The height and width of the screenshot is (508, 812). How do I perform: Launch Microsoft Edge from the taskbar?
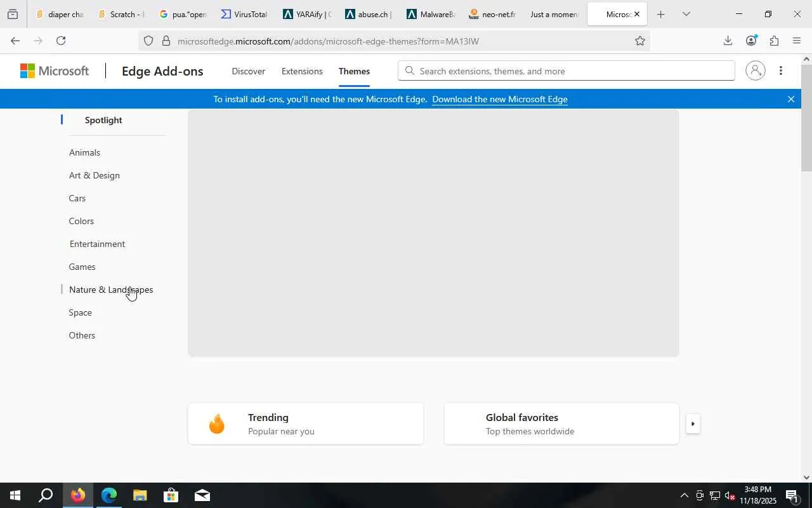[x=109, y=495]
